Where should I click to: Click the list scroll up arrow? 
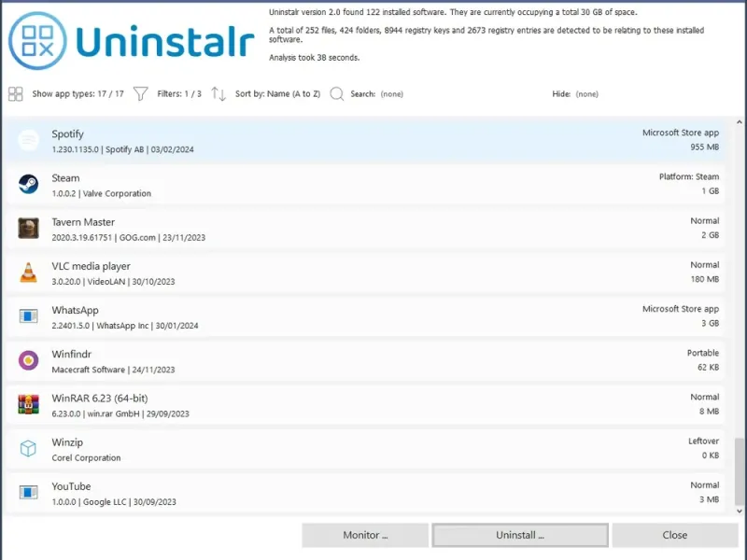[x=740, y=122]
